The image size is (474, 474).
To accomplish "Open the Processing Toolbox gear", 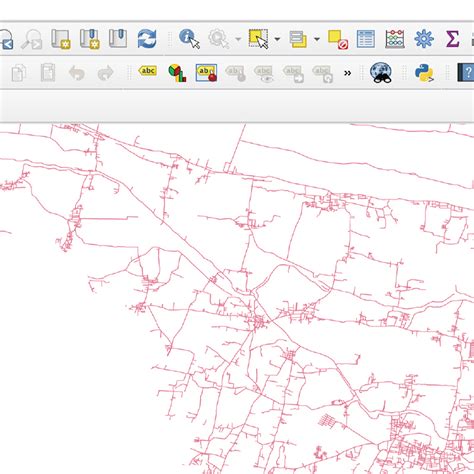I will point(424,39).
